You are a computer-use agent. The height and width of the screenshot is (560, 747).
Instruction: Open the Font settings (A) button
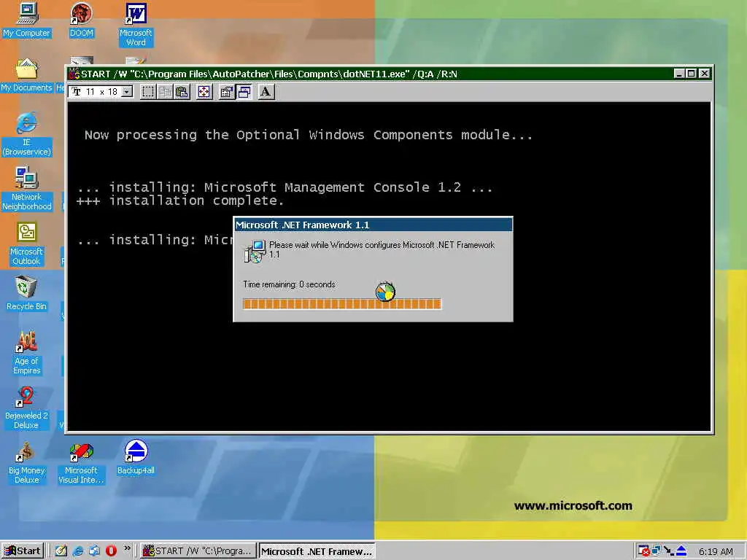click(266, 92)
